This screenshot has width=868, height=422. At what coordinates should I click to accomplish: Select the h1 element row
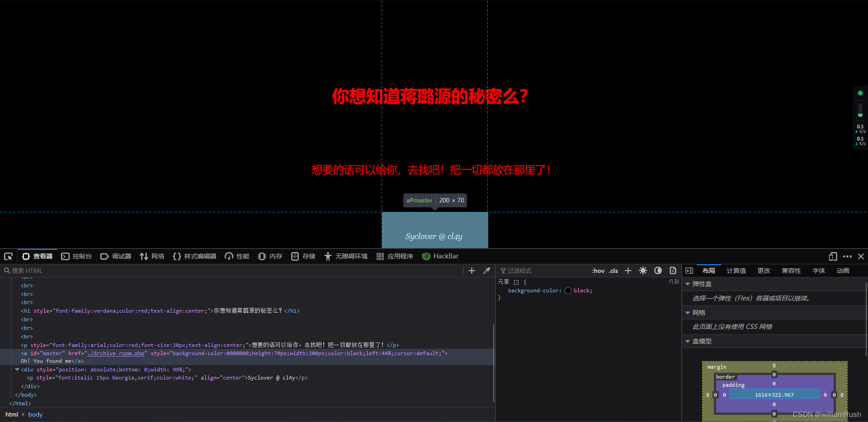tap(246, 311)
